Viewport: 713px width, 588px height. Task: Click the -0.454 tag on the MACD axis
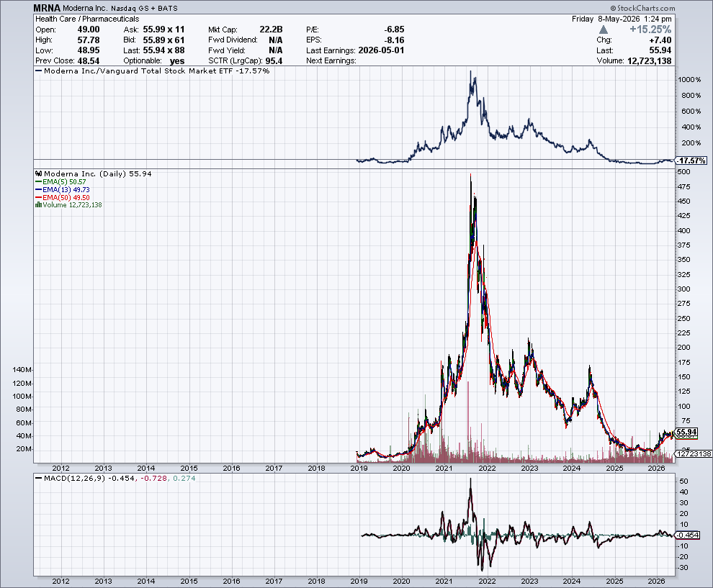click(x=688, y=535)
